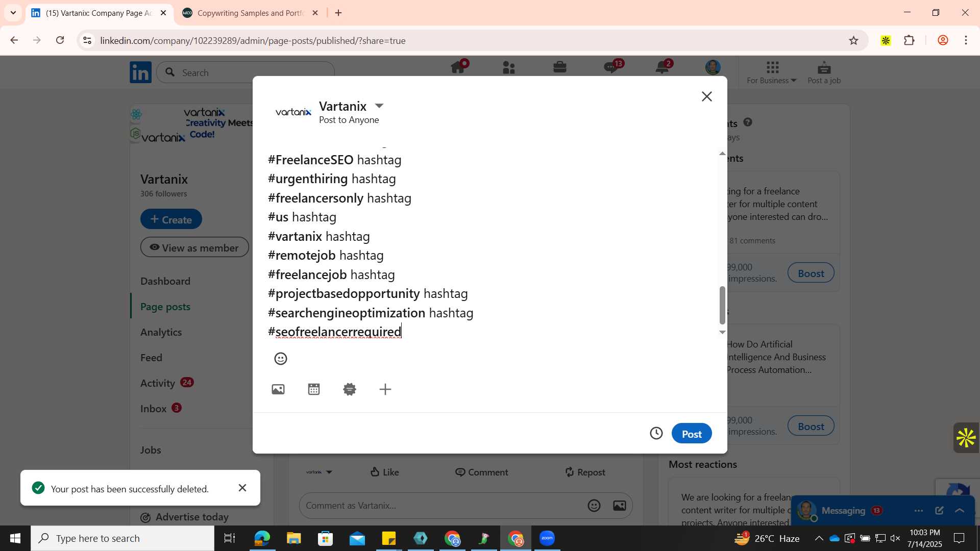Go back to previous page
The height and width of the screenshot is (551, 980).
coord(14,40)
